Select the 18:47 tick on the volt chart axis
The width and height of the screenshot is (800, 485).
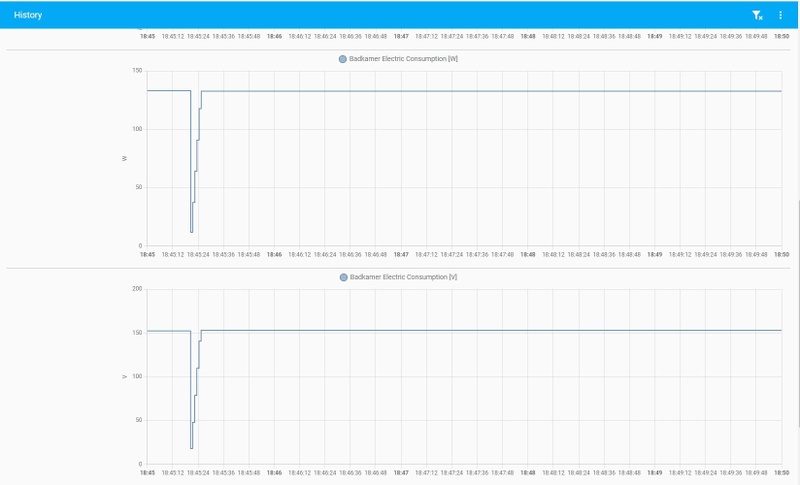(x=401, y=473)
